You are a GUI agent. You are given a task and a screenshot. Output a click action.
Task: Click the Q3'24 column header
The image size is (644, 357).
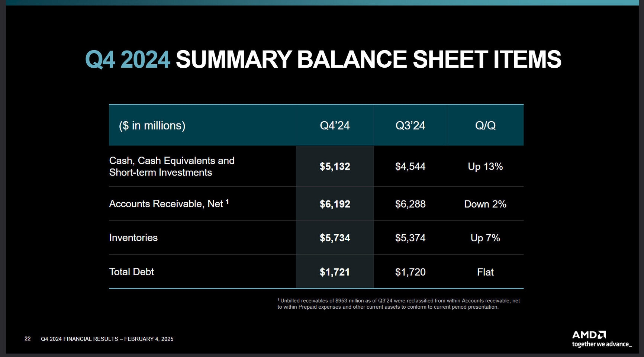410,126
